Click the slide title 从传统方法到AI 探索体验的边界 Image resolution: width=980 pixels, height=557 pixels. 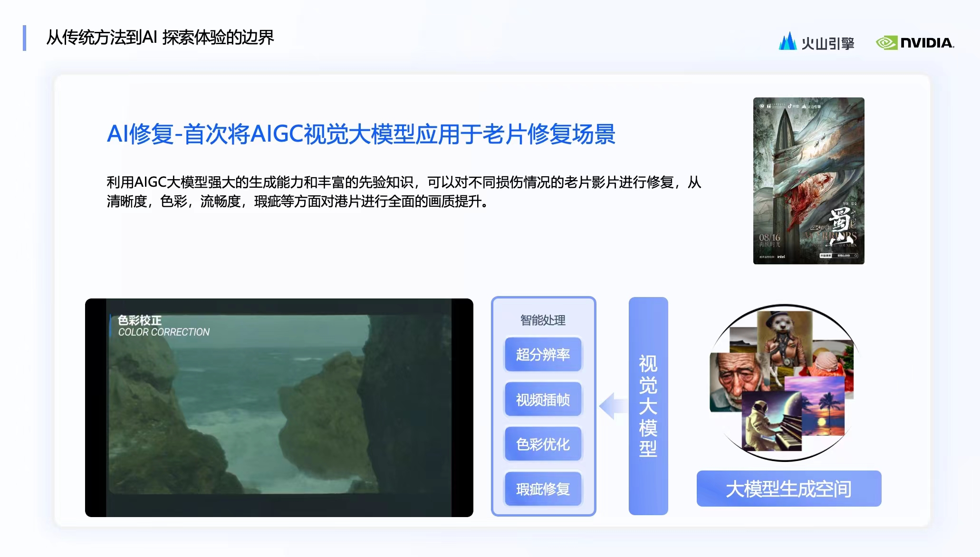coord(160,38)
